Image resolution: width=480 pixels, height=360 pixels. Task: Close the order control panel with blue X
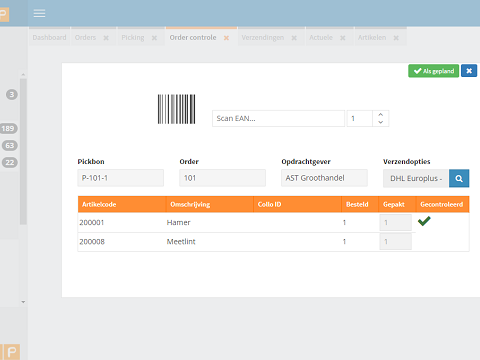pos(469,71)
